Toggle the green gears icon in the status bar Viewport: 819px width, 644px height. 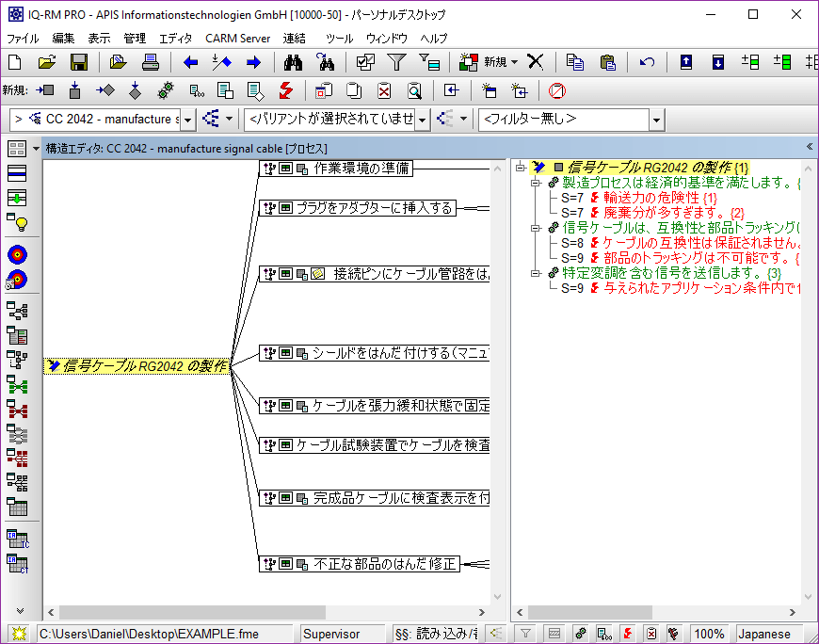580,634
